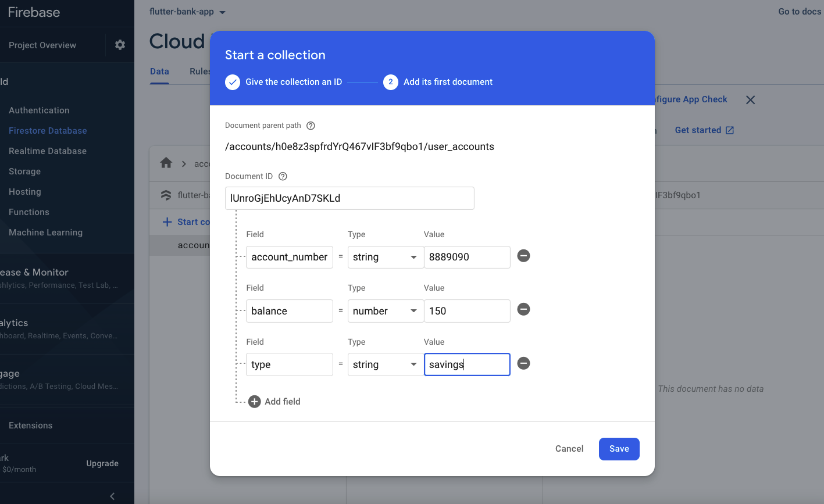Click Add field label
The width and height of the screenshot is (824, 504).
pyautogui.click(x=283, y=402)
